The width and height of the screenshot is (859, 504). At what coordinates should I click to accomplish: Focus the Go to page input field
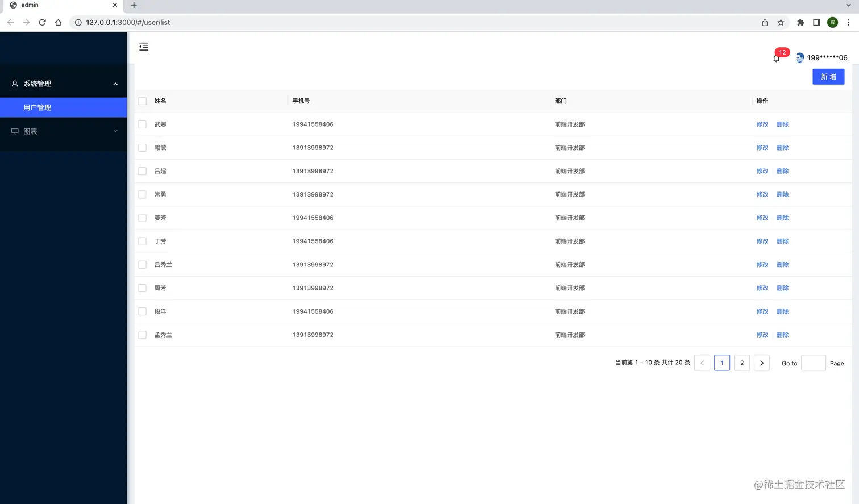click(813, 363)
